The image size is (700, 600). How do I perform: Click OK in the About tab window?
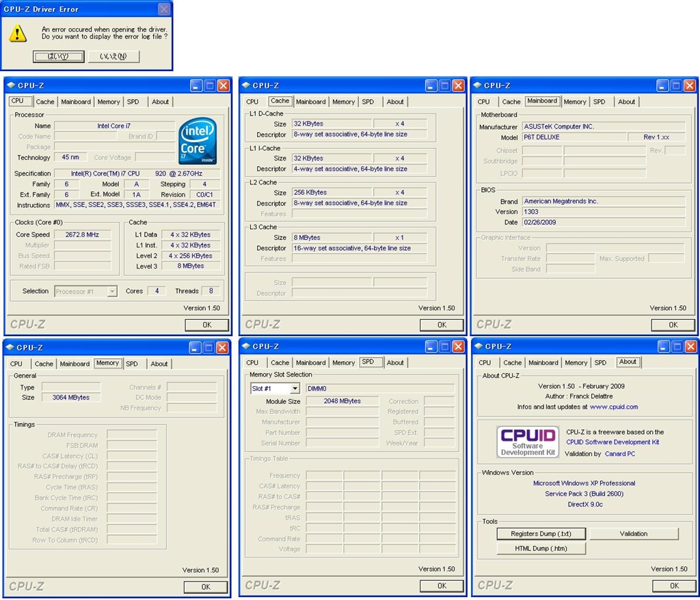pyautogui.click(x=674, y=586)
